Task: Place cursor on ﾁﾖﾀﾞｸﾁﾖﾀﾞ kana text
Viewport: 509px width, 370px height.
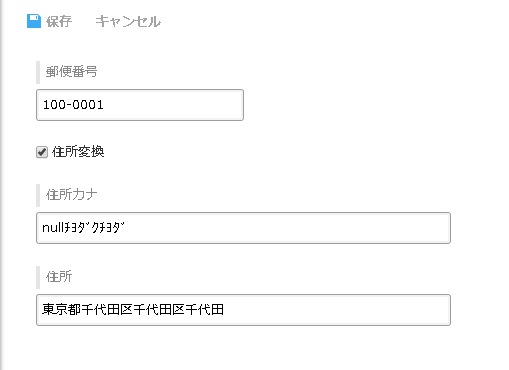Action: (94, 228)
